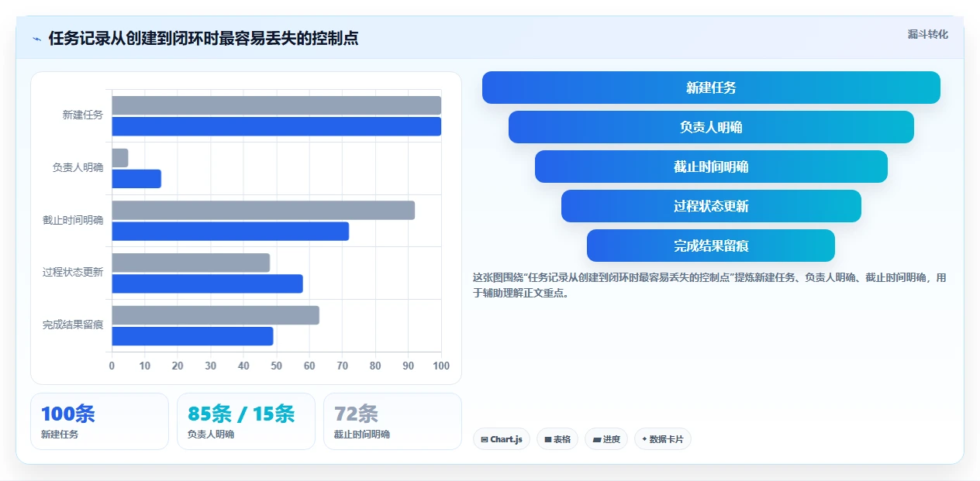This screenshot has width=980, height=481.
Task: Open the 100条 新建任务 stat card
Action: [99, 421]
